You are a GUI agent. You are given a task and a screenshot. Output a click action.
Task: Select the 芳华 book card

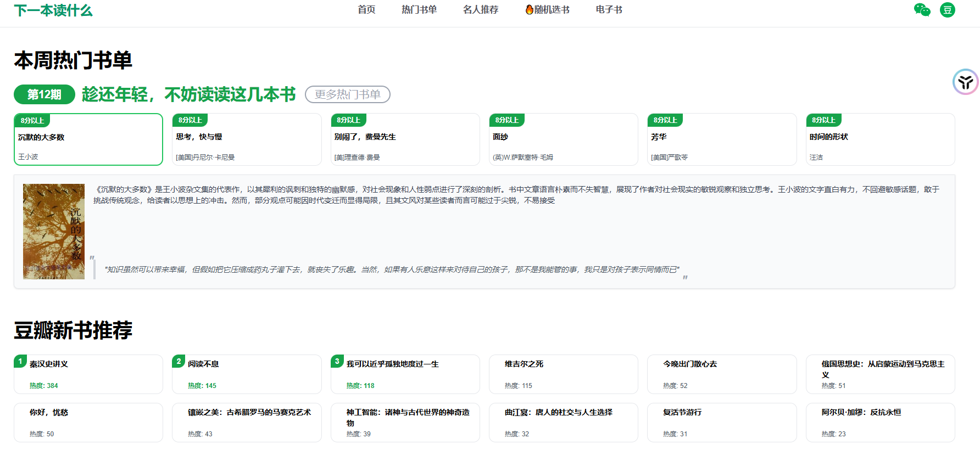tap(722, 139)
